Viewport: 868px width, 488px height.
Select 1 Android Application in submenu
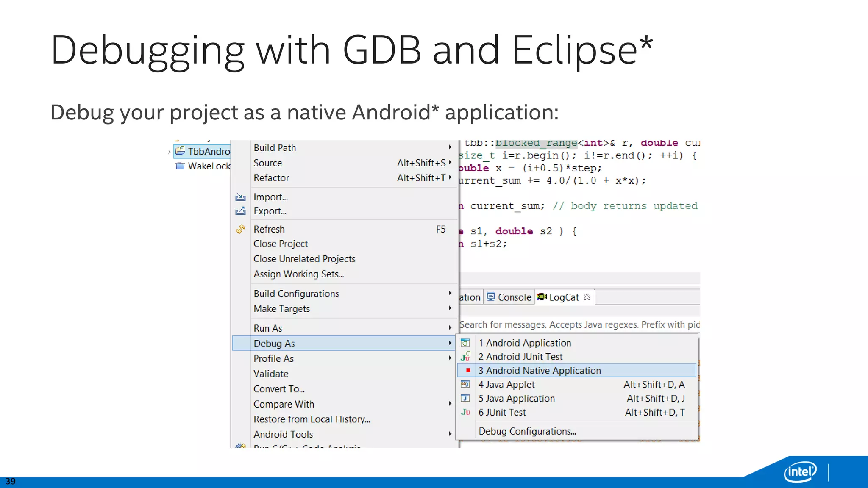[577, 343]
